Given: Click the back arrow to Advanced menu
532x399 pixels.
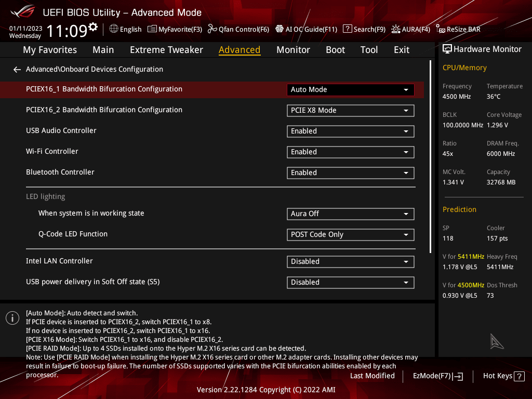Looking at the screenshot, I should point(17,70).
